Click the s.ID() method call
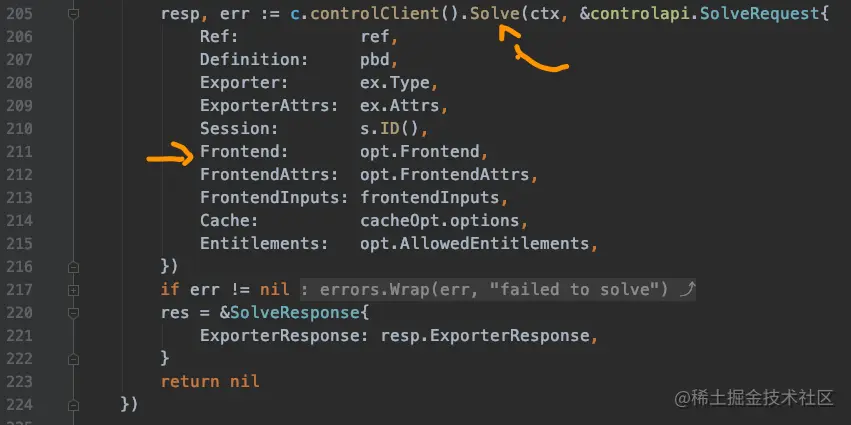851x425 pixels. (x=393, y=129)
